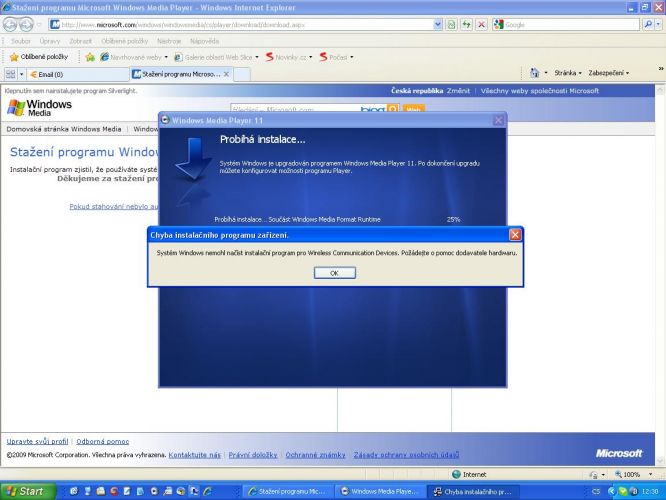Open the Zabezpečení command menu

coord(609,73)
